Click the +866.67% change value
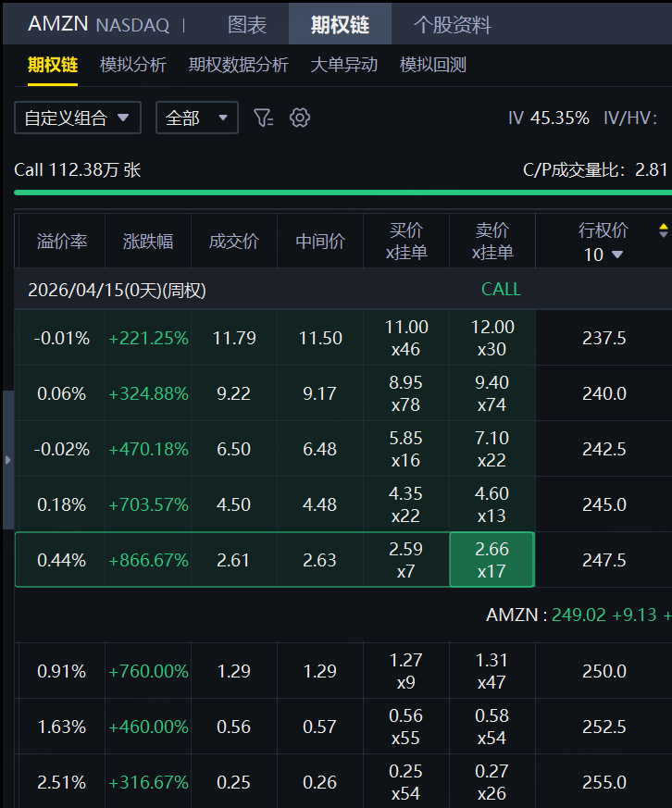Image resolution: width=672 pixels, height=808 pixels. 148,560
